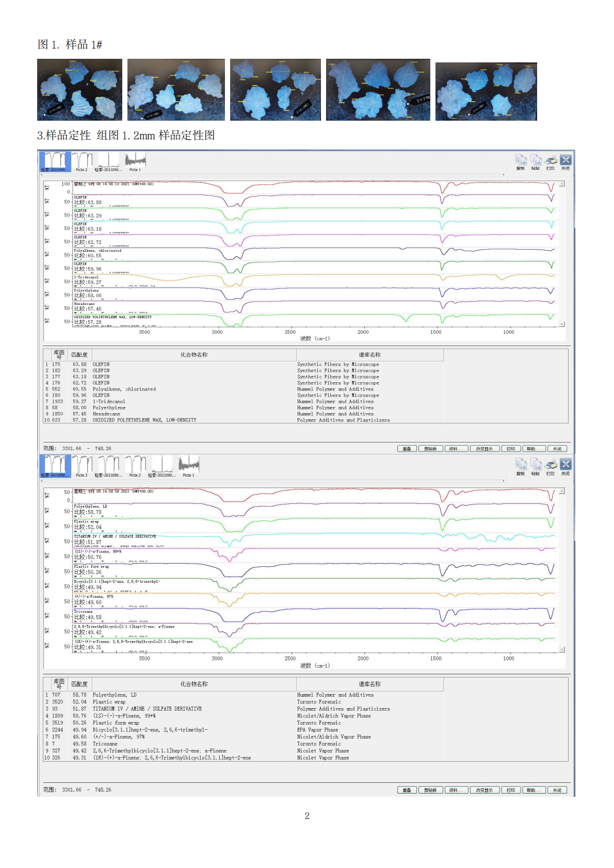Select the 63.88 OLEFIN result row
Image resolution: width=614 pixels, height=868 pixels.
click(x=243, y=365)
